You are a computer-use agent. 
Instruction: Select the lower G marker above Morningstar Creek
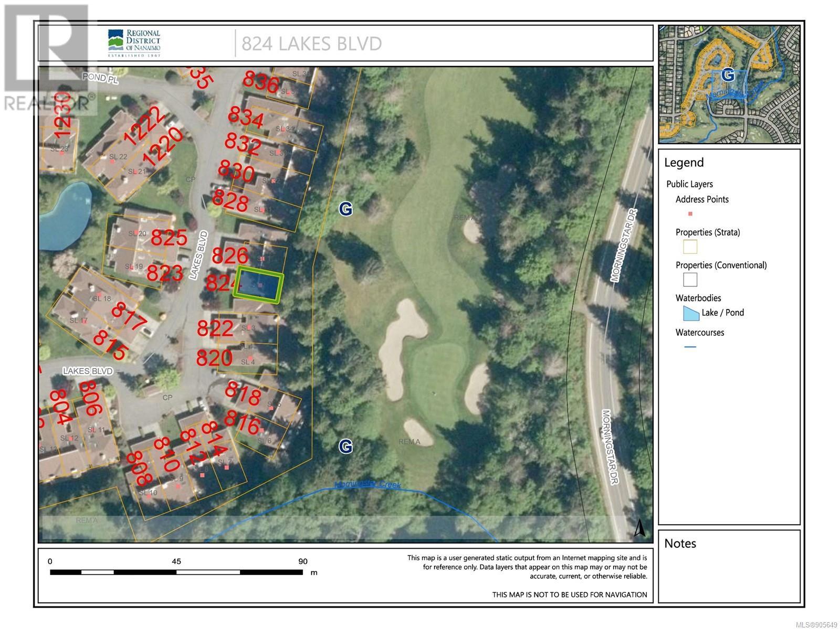345,446
